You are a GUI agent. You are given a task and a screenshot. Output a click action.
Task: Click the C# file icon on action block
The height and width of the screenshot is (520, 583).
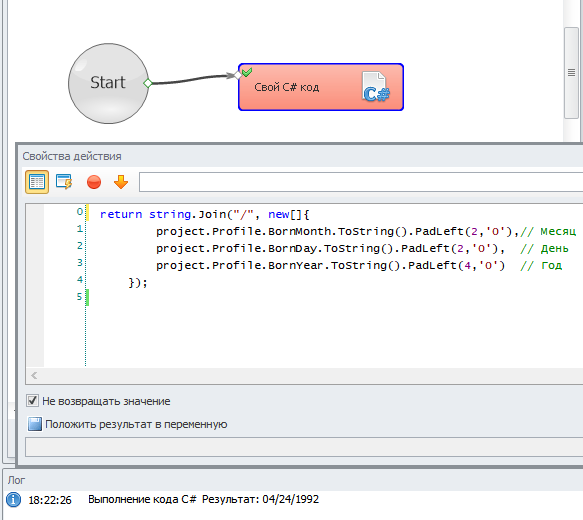click(376, 87)
